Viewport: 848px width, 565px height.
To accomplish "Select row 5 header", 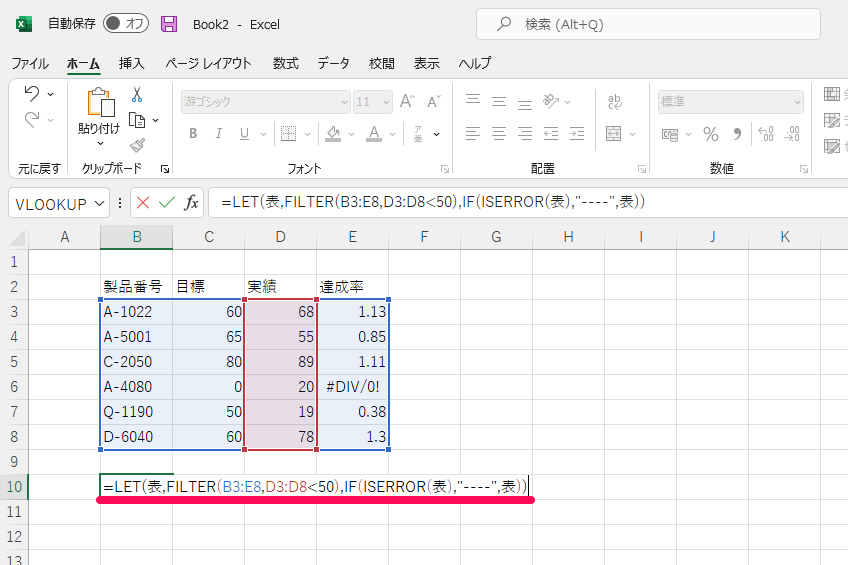I will [14, 362].
